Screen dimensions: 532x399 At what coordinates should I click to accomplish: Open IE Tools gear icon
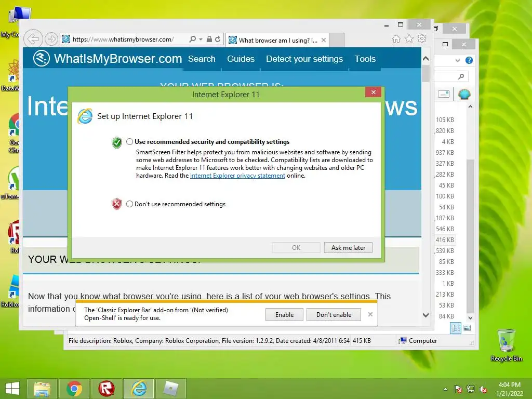click(422, 38)
